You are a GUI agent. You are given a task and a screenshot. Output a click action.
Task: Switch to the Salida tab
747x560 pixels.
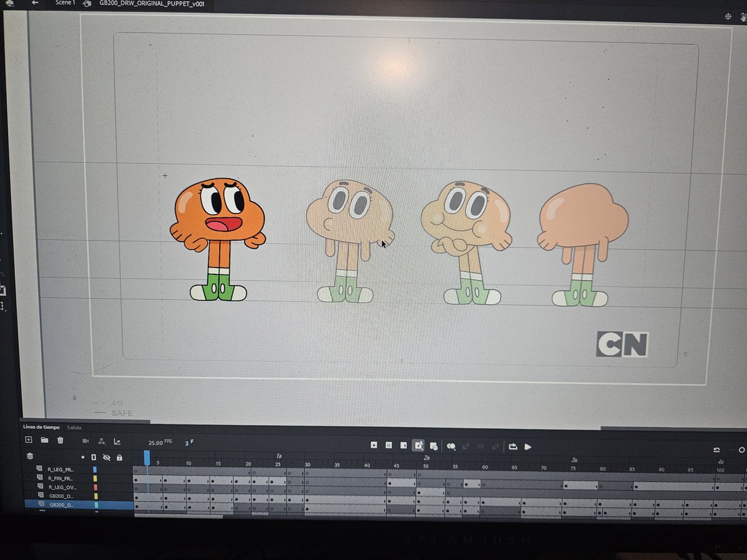click(74, 427)
